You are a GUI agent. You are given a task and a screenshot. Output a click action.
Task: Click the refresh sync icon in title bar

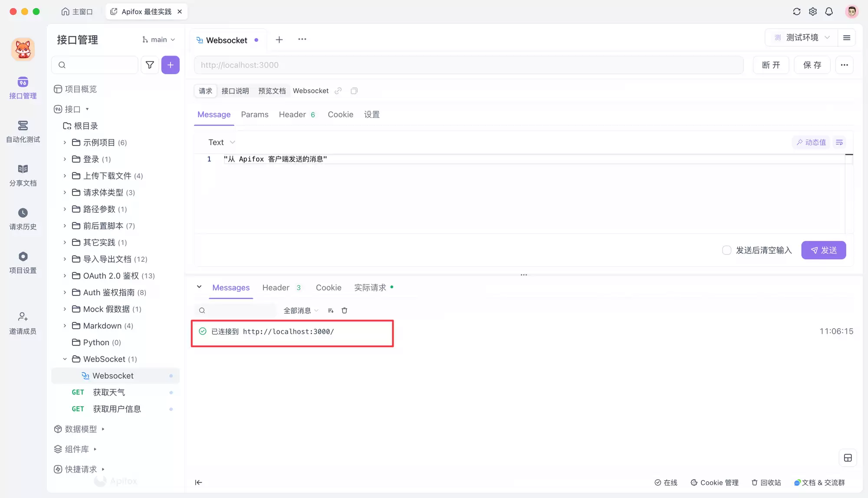[x=797, y=12]
